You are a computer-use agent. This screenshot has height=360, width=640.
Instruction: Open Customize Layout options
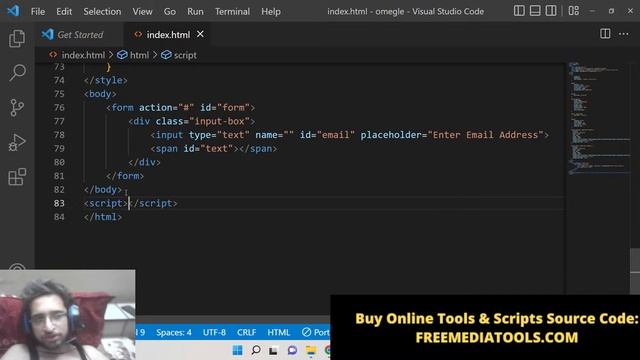(x=573, y=11)
